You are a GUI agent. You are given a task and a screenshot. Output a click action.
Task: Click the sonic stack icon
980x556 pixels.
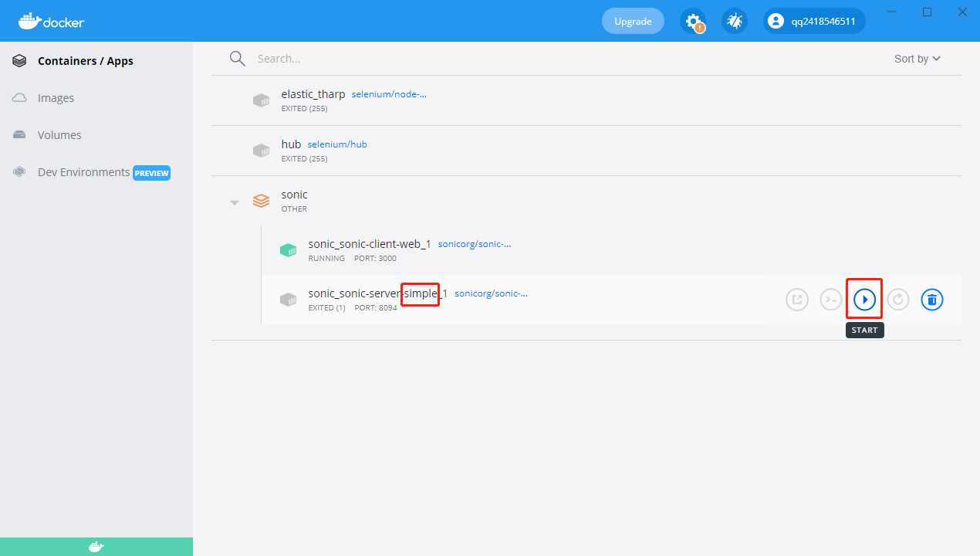(262, 201)
